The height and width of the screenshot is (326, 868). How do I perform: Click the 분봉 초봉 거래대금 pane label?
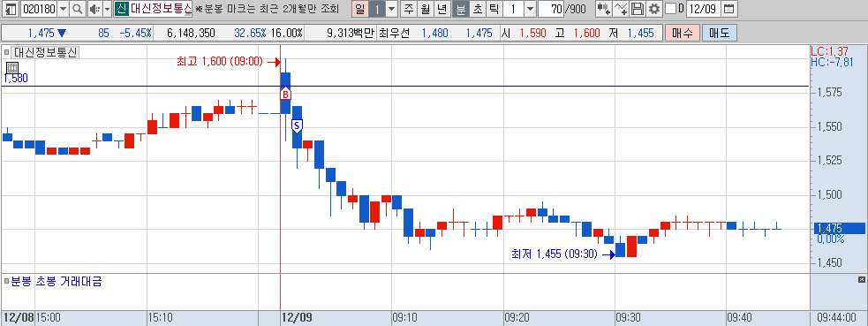[x=57, y=281]
